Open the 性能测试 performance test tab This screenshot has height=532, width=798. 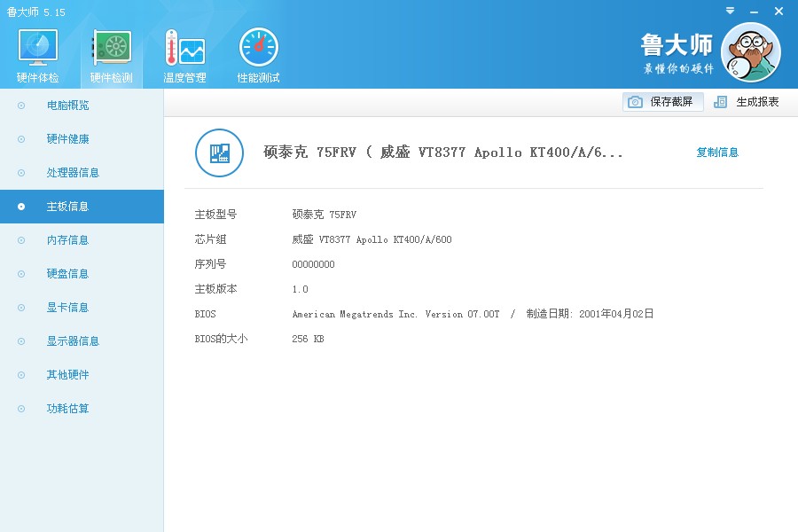pos(258,56)
